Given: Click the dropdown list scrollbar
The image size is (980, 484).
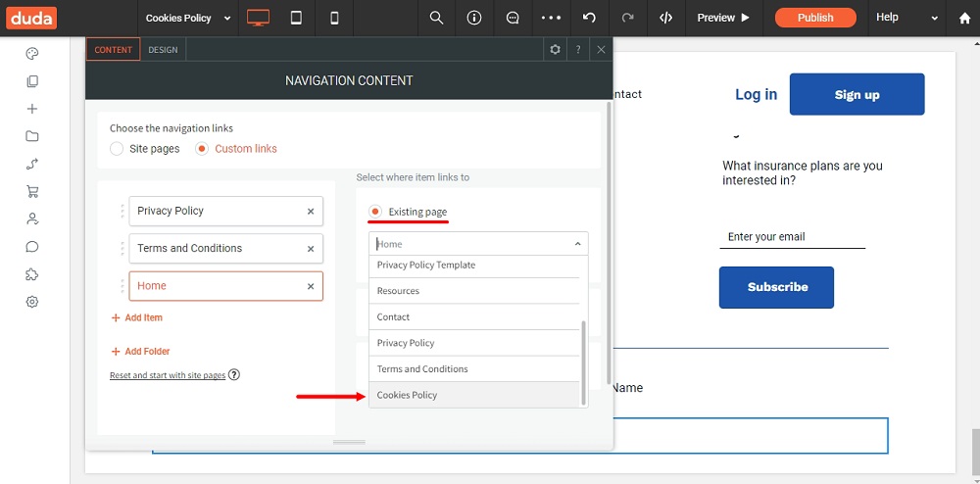Looking at the screenshot, I should 584,363.
